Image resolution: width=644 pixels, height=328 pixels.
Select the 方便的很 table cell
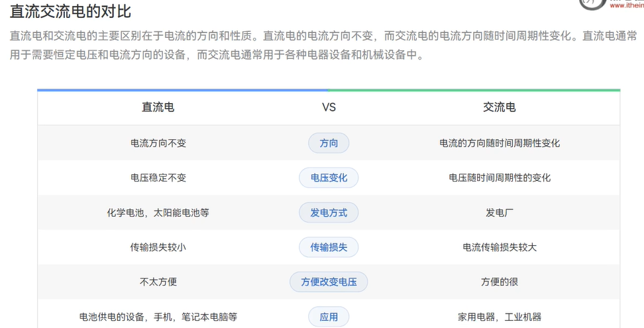[x=500, y=282]
